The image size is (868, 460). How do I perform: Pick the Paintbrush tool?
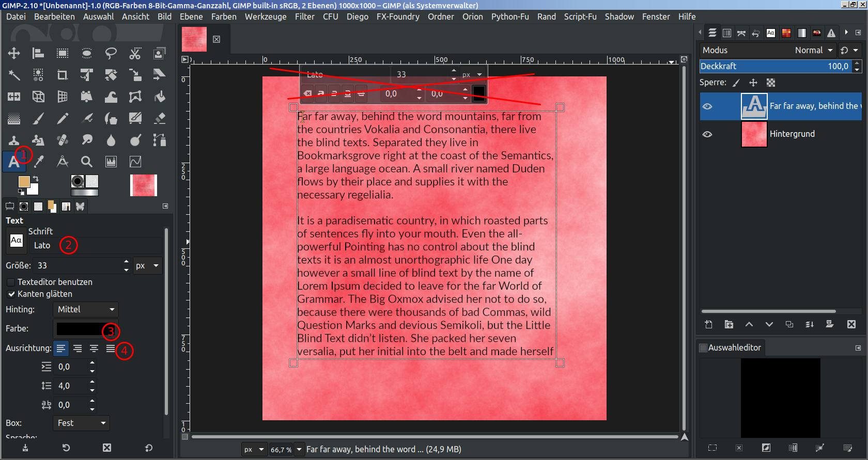[x=38, y=118]
